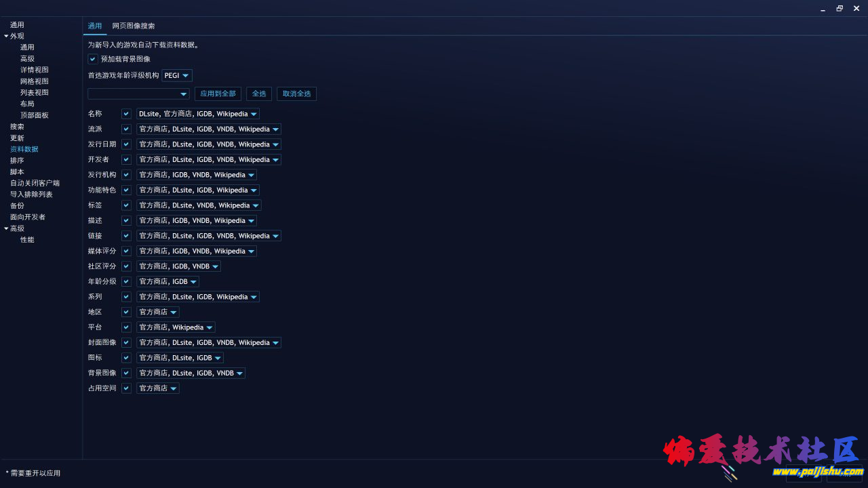选择侧边栏的 备份 设置项
Viewport: 868px width, 488px height.
(x=16, y=205)
